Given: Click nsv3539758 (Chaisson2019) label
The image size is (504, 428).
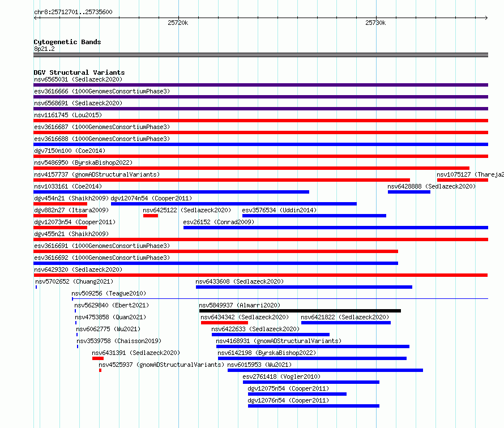Looking at the screenshot, I should pyautogui.click(x=119, y=341).
